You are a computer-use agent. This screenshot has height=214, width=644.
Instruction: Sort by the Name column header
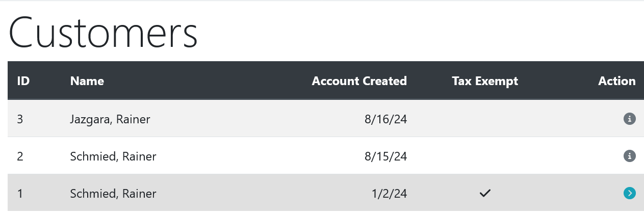(x=87, y=81)
